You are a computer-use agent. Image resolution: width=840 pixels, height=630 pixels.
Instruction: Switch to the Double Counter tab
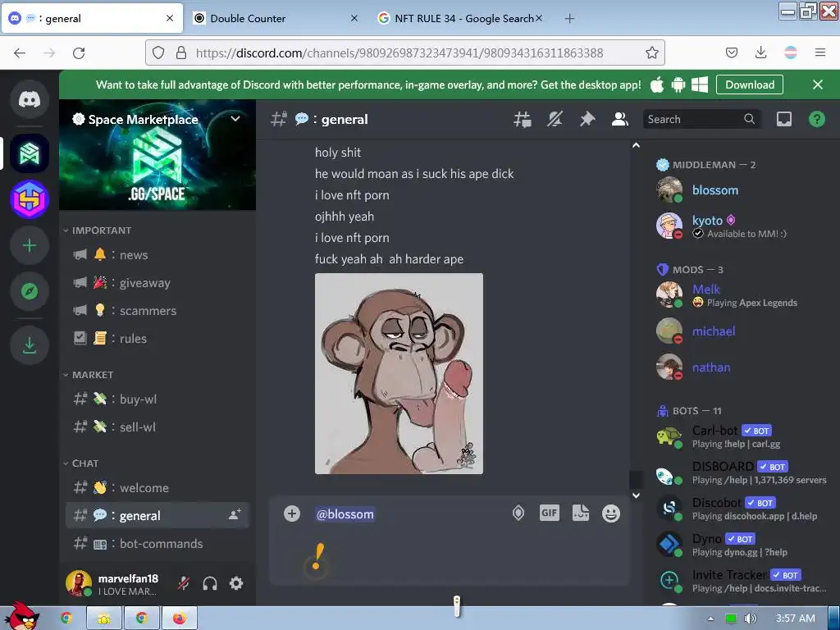coord(276,18)
